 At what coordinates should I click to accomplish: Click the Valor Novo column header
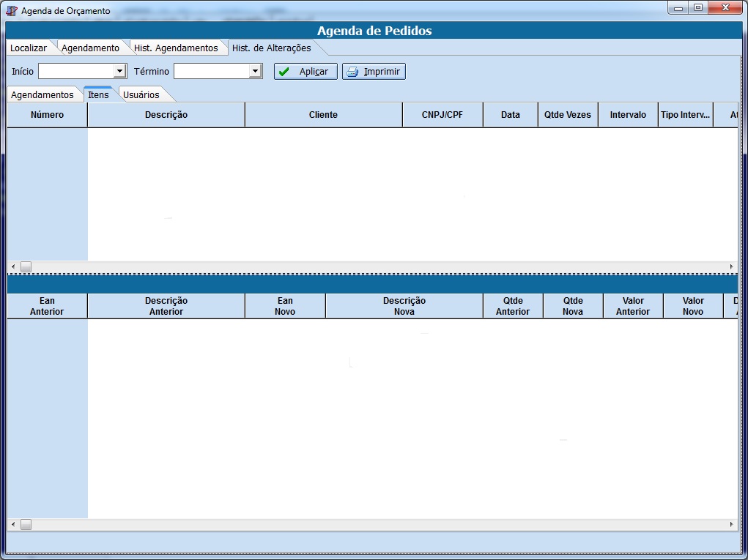click(x=693, y=306)
